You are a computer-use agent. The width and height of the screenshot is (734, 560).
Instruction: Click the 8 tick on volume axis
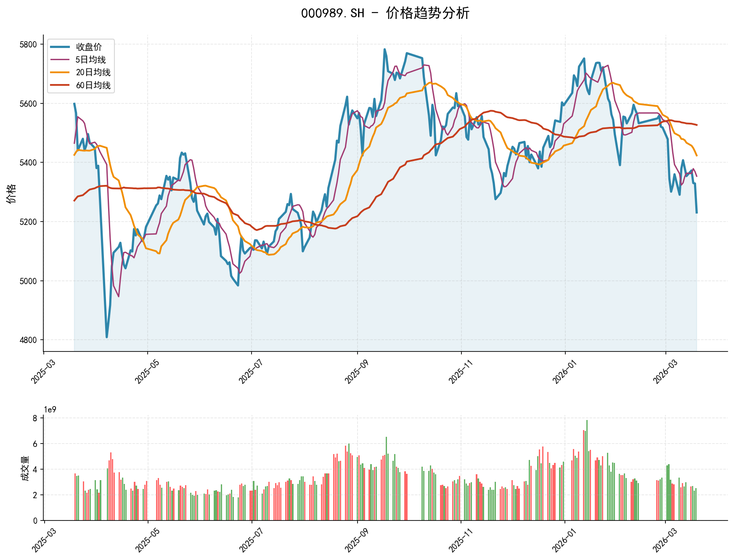tap(34, 418)
